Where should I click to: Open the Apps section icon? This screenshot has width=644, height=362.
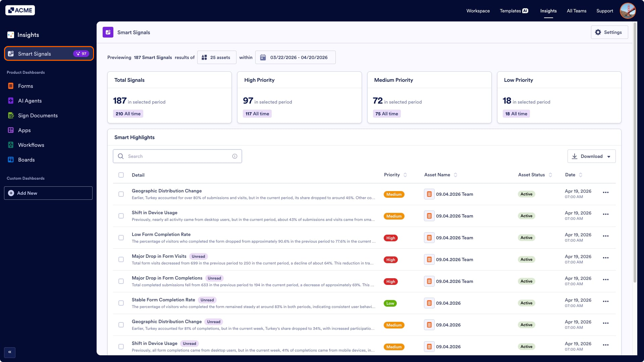click(11, 130)
